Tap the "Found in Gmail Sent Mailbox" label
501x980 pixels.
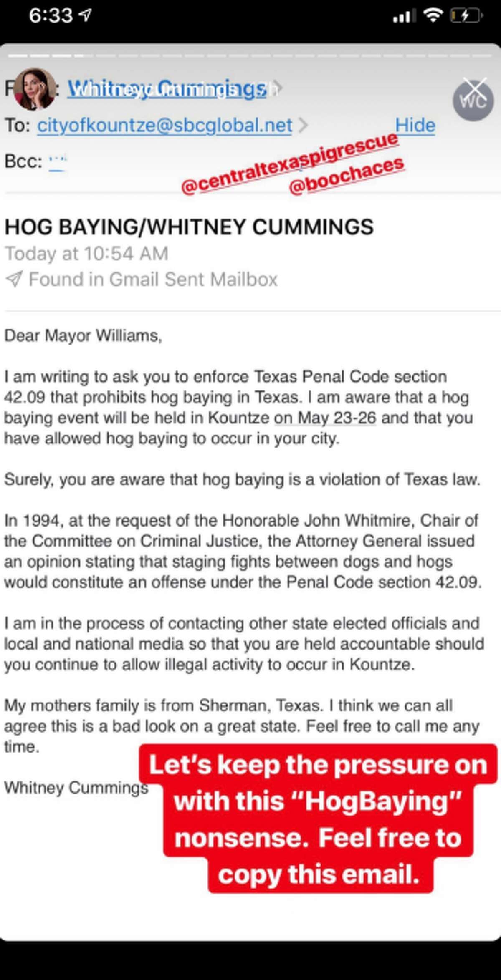153,279
